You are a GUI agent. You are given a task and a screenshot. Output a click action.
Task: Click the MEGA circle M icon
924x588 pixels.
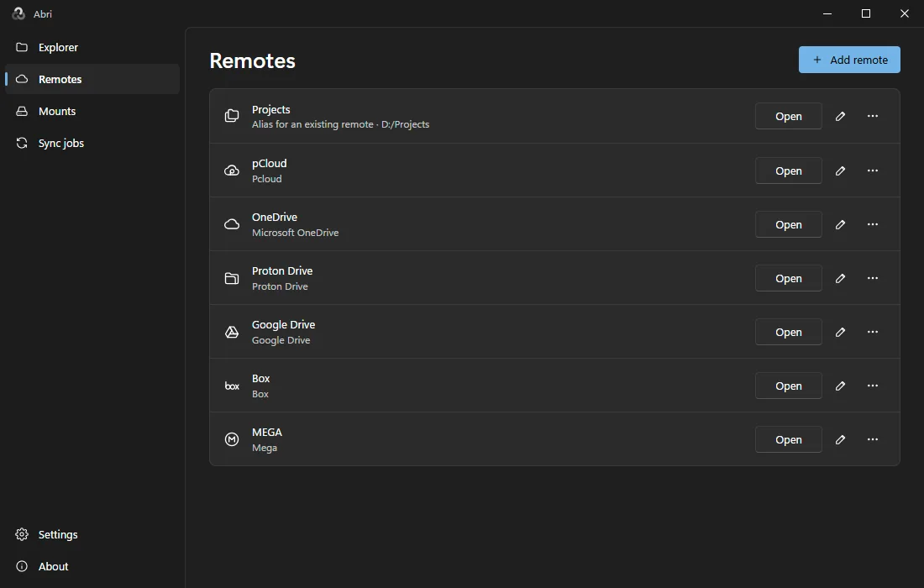click(x=232, y=439)
